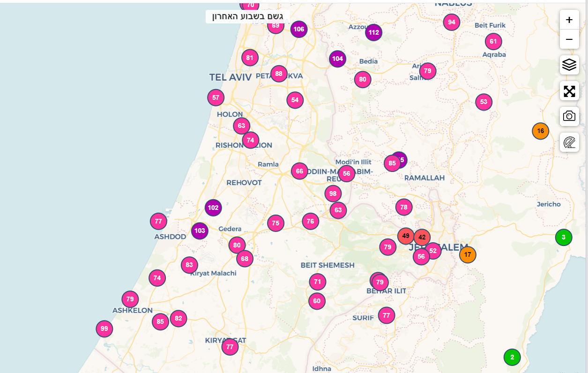
Task: Open the red 42 station marker
Action: [x=422, y=237]
